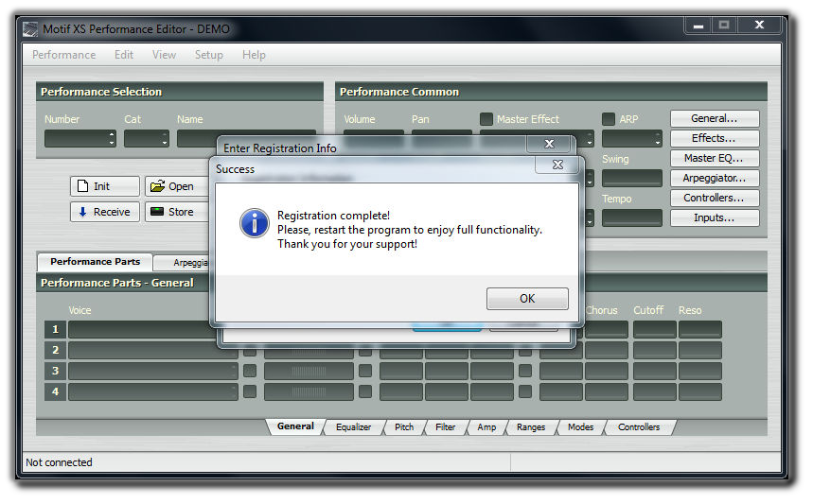813x504 pixels.
Task: Open the Performance menu
Action: pyautogui.click(x=63, y=55)
